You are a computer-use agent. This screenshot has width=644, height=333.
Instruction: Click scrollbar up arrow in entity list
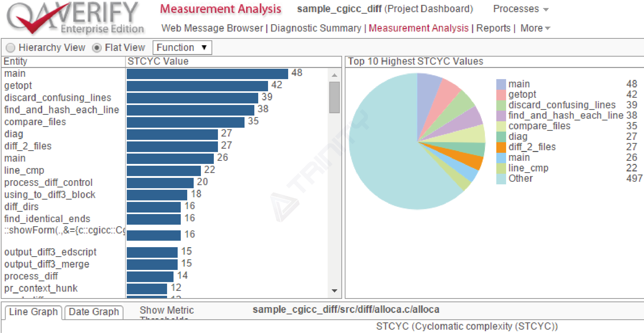334,75
